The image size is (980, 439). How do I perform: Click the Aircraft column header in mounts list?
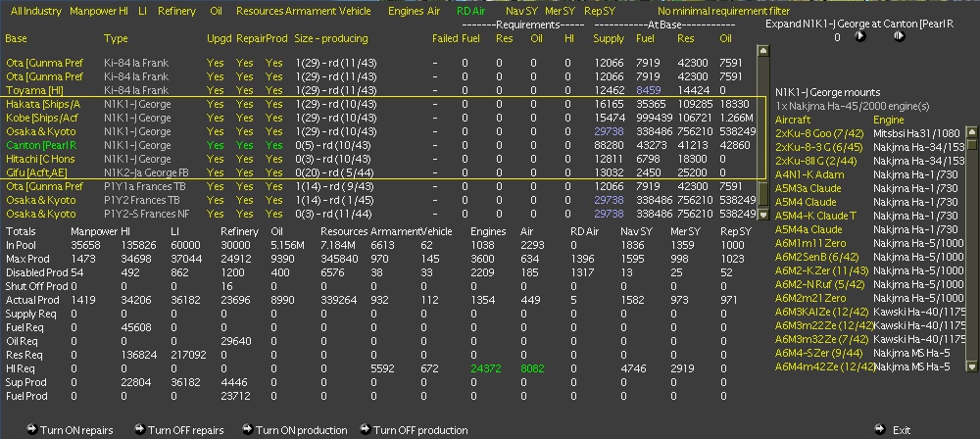tap(793, 120)
